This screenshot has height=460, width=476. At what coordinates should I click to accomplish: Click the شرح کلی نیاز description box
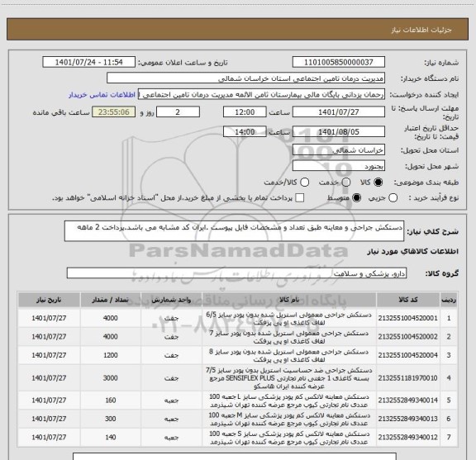click(234, 231)
